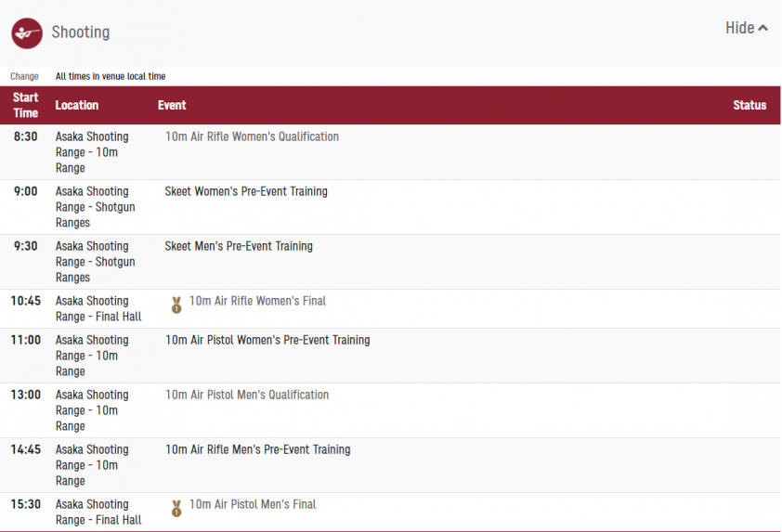Click the 10:45 Final Hall location cell
Image resolution: width=782 pixels, height=532 pixels.
coord(98,308)
